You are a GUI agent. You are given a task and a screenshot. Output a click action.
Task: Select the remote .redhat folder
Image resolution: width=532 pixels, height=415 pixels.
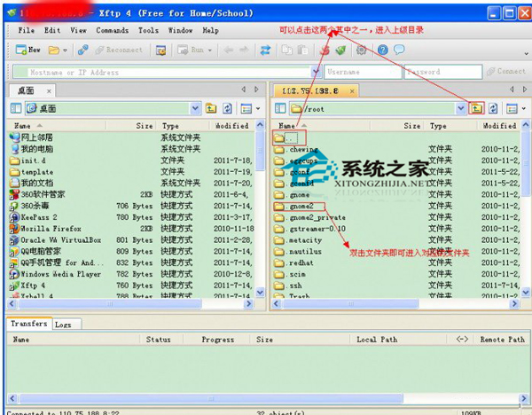pyautogui.click(x=293, y=262)
